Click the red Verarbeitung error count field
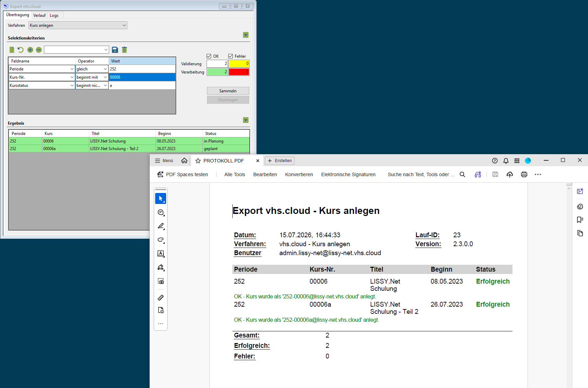The image size is (588, 388). click(x=239, y=72)
